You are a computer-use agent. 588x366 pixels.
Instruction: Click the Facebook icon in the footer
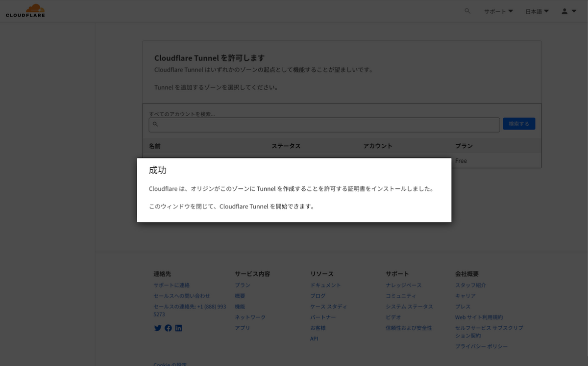point(168,328)
